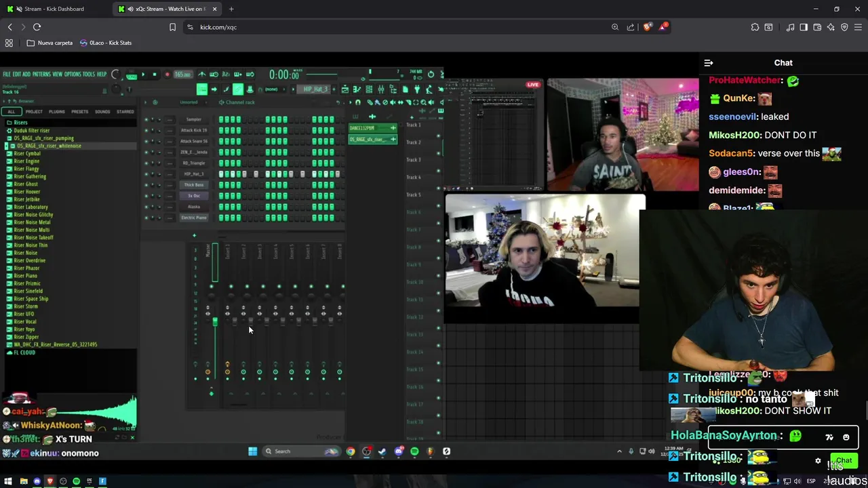868x488 pixels.
Task: Open a new browser tab
Action: coord(231,9)
